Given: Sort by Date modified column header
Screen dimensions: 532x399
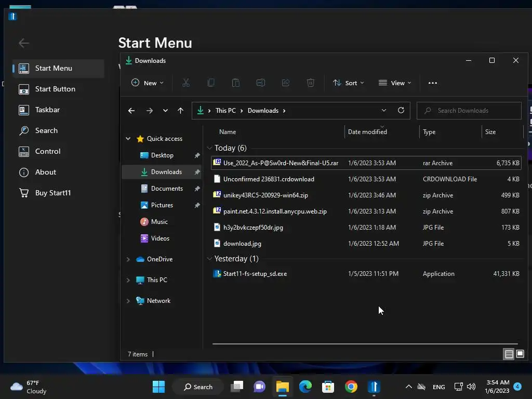Looking at the screenshot, I should [382, 131].
